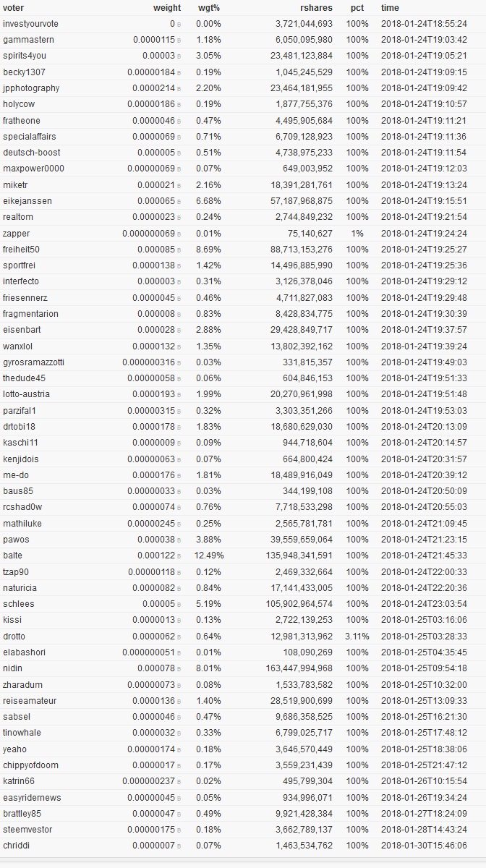
Task: Click the small unit icon beside gammastern's weight
Action: click(x=179, y=41)
